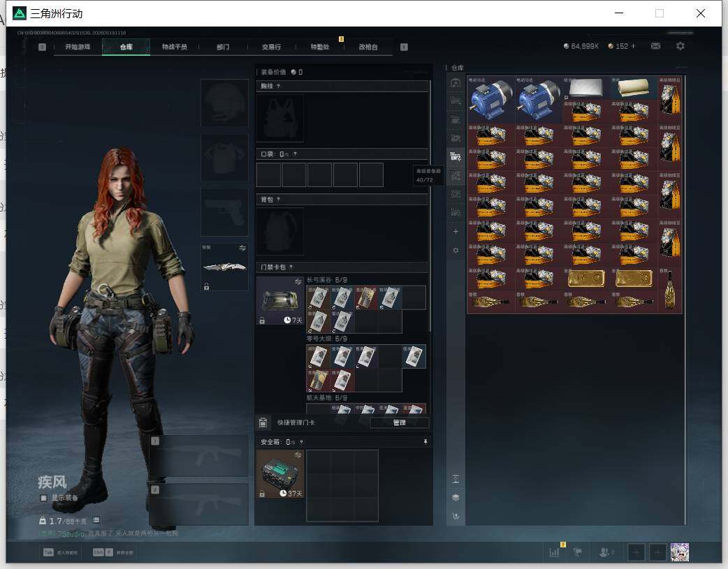Click the next-tab key icon right of 改枪台
Screen dimensions: 728x569
click(404, 47)
